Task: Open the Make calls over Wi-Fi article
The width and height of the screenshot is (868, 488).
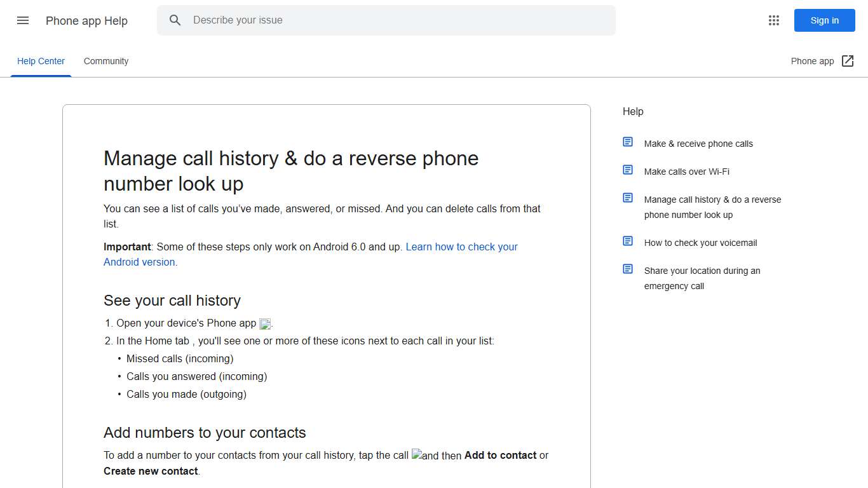Action: coord(686,171)
